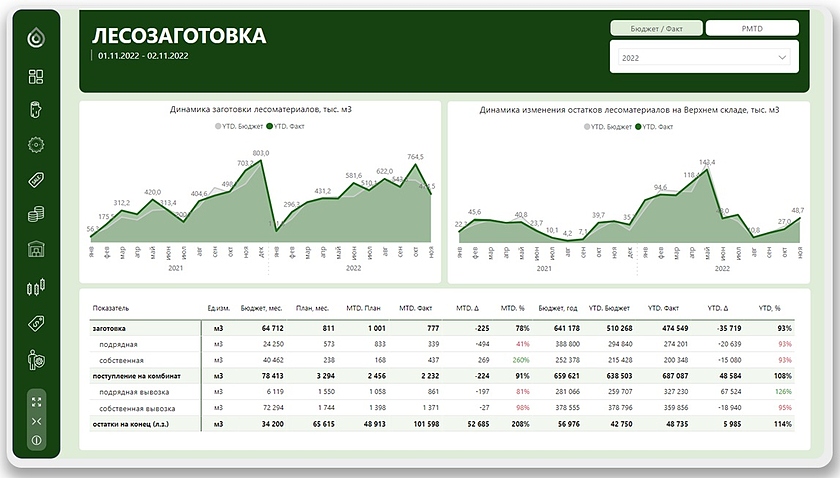Select the coins stack sidebar icon
This screenshot has width=840, height=478.
pyautogui.click(x=36, y=215)
